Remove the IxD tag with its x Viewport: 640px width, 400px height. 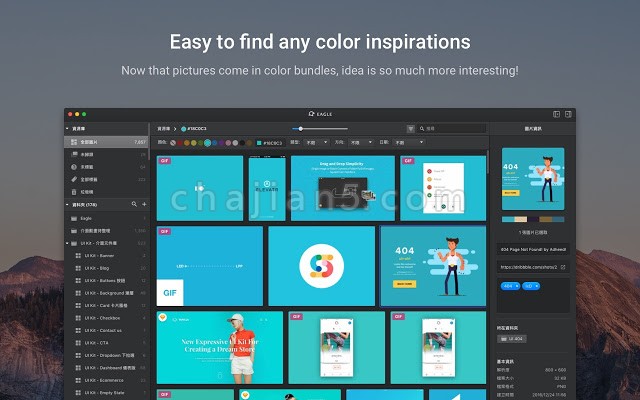click(536, 286)
